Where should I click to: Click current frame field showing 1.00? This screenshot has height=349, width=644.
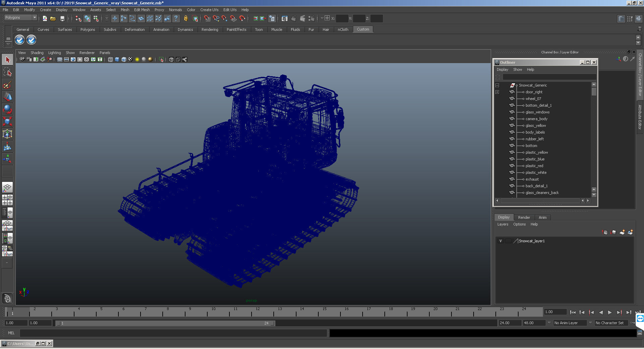555,312
